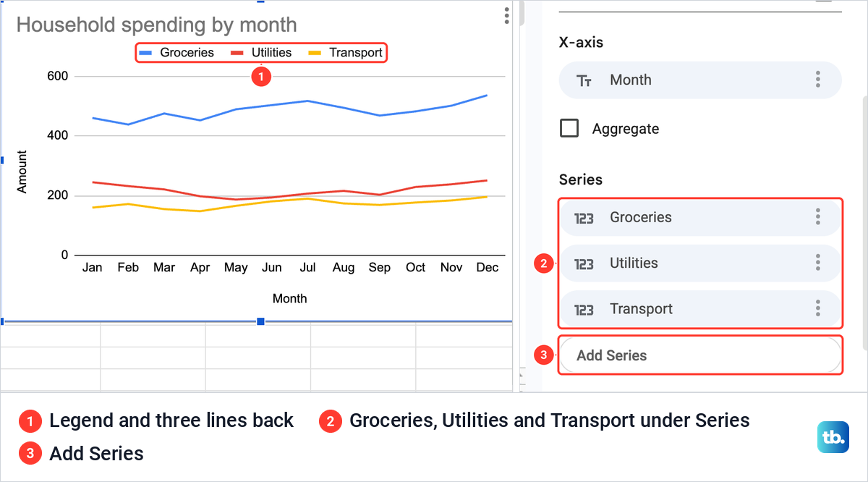Viewport: 868px width, 482px height.
Task: Open the Groceries series three-dot menu
Action: (x=818, y=217)
